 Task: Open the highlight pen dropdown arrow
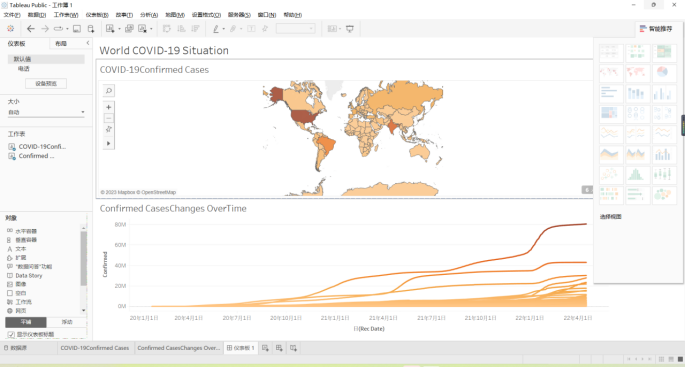point(224,29)
